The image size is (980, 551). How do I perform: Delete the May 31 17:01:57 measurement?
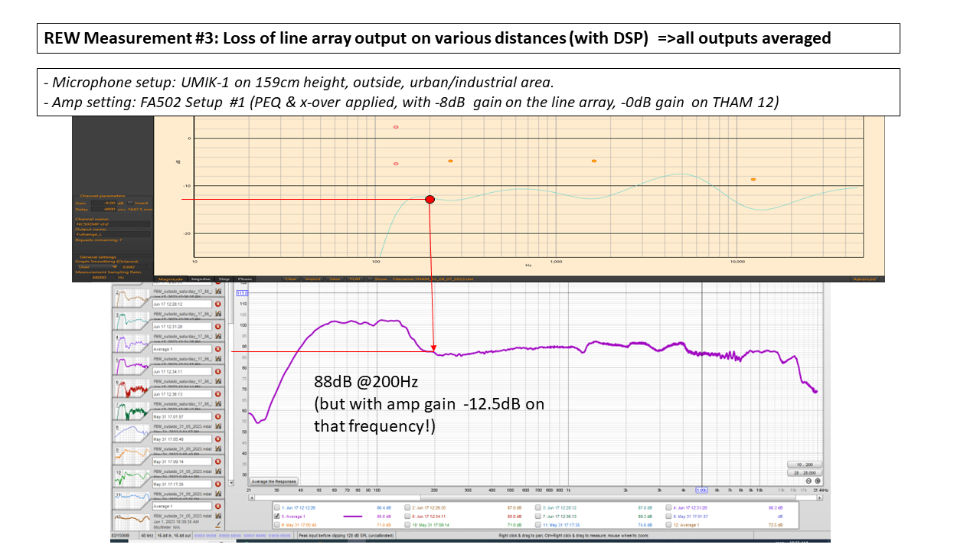tap(217, 416)
